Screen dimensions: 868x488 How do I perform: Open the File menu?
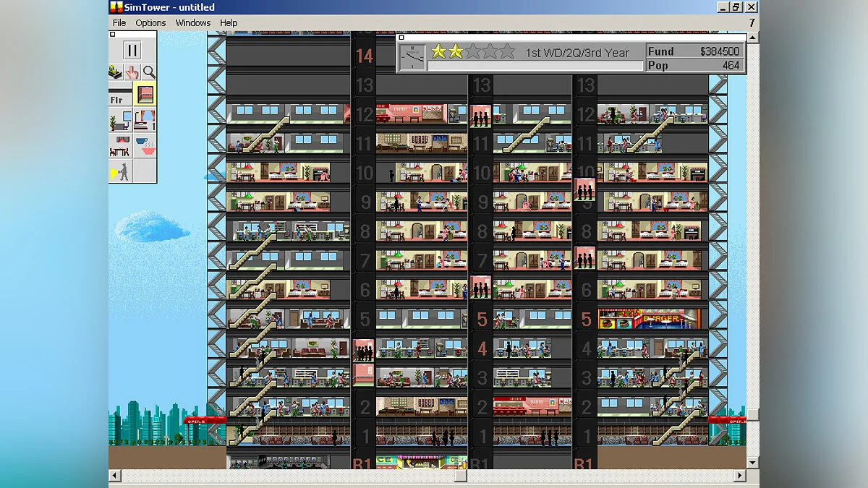click(119, 23)
